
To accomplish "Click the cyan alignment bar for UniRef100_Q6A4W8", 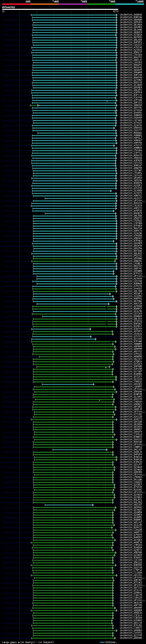I will (75, 20).
